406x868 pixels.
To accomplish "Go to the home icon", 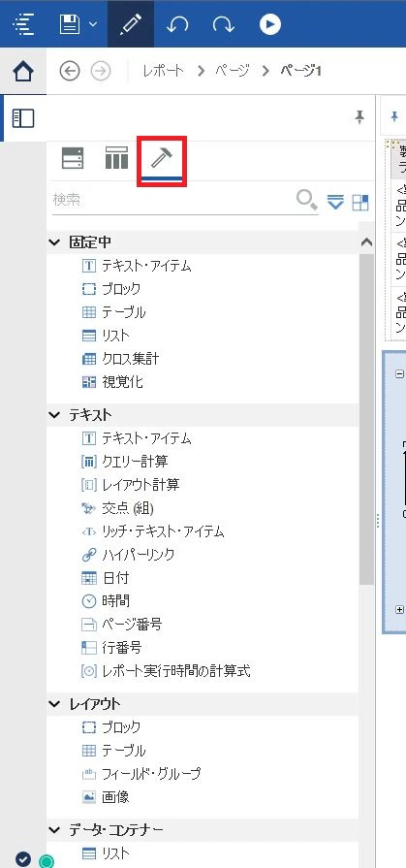I will pyautogui.click(x=23, y=72).
